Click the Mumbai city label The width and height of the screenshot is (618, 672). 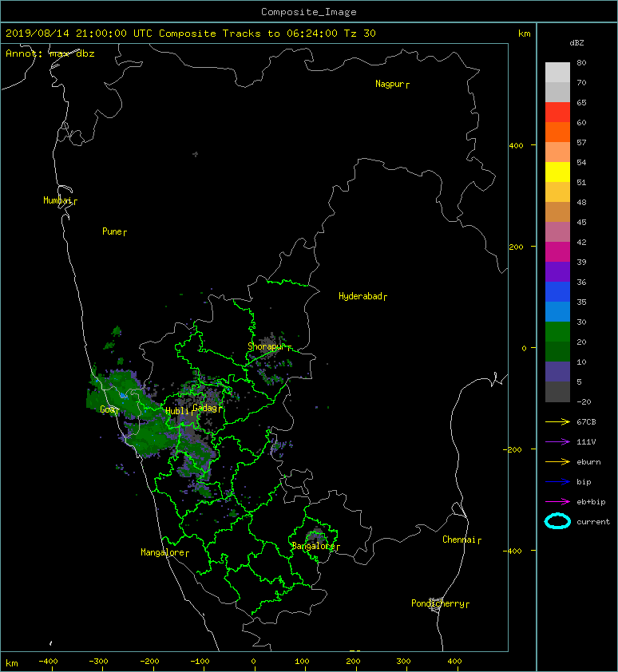point(57,200)
